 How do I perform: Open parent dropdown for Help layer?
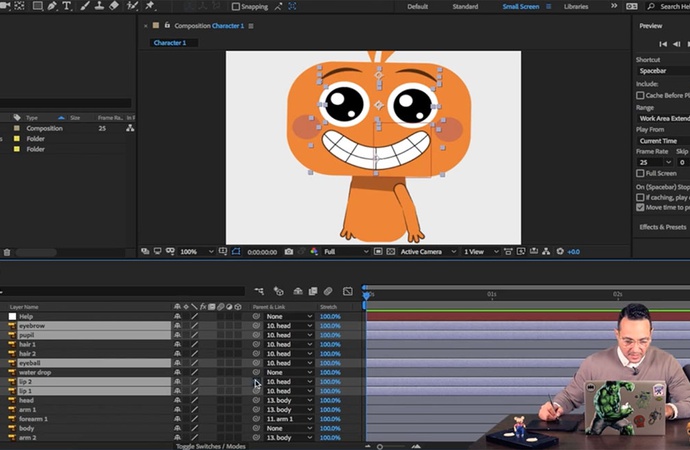point(289,317)
